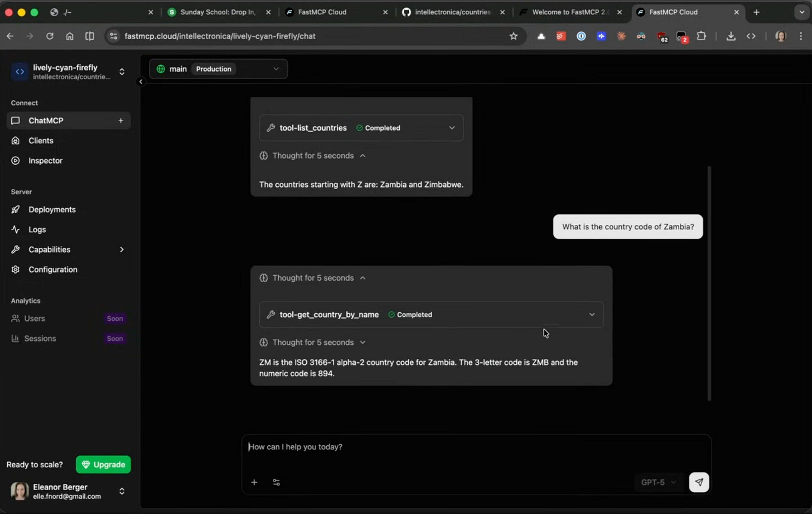
Task: Switch to the Sunday School tab
Action: pos(219,12)
